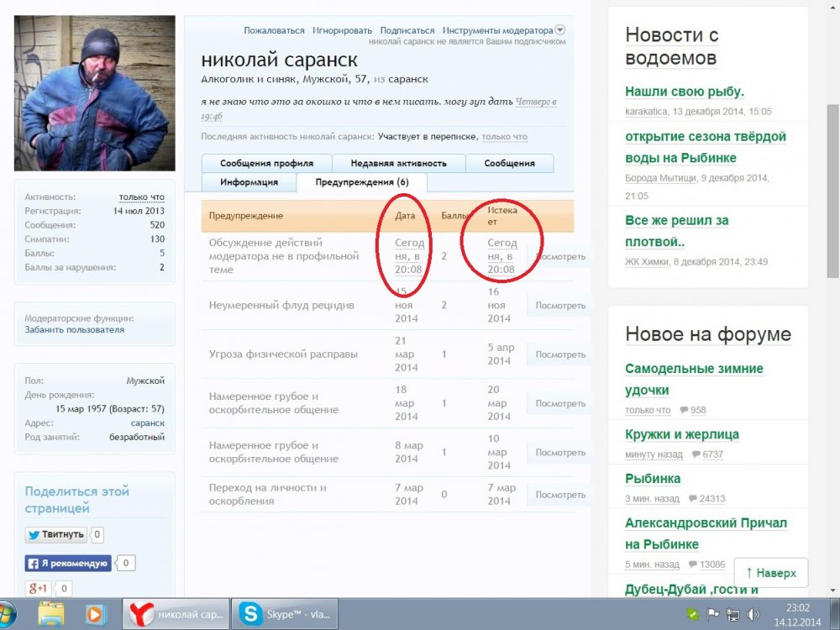Open the Action Center flag icon

point(713,614)
